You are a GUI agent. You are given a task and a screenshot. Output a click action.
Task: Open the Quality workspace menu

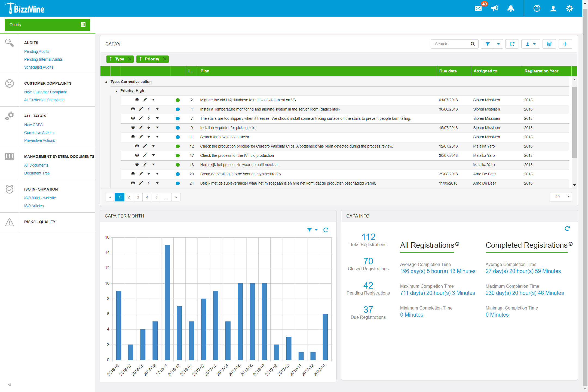pyautogui.click(x=47, y=25)
